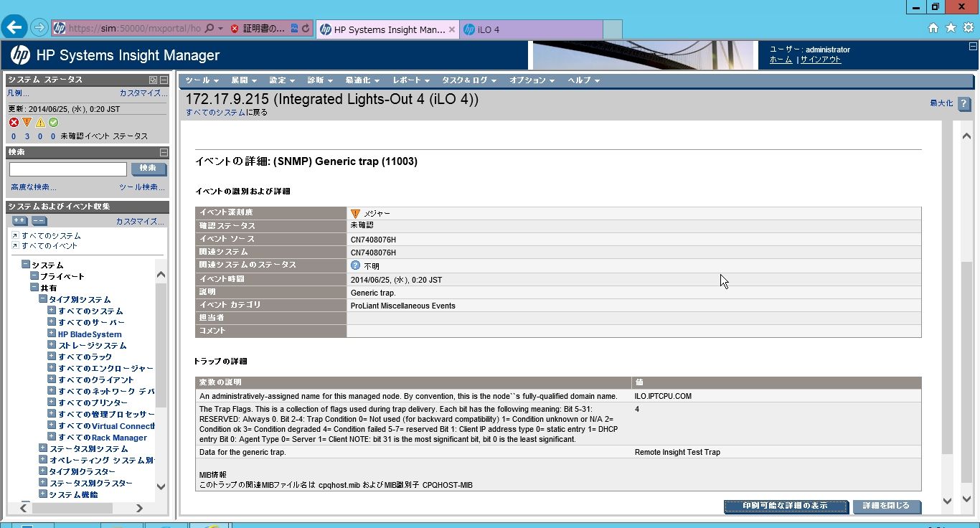The height and width of the screenshot is (528, 980).
Task: Follow the ホーム link in header
Action: [x=781, y=60]
